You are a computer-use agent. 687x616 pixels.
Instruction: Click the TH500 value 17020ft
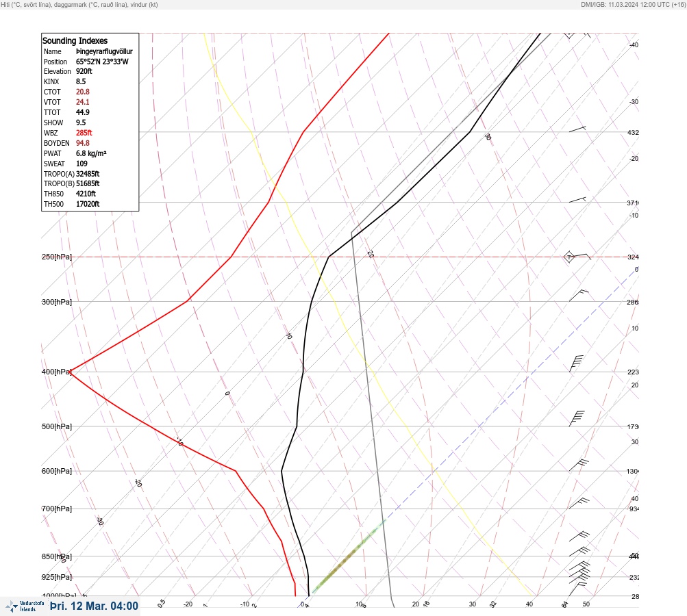coord(88,204)
